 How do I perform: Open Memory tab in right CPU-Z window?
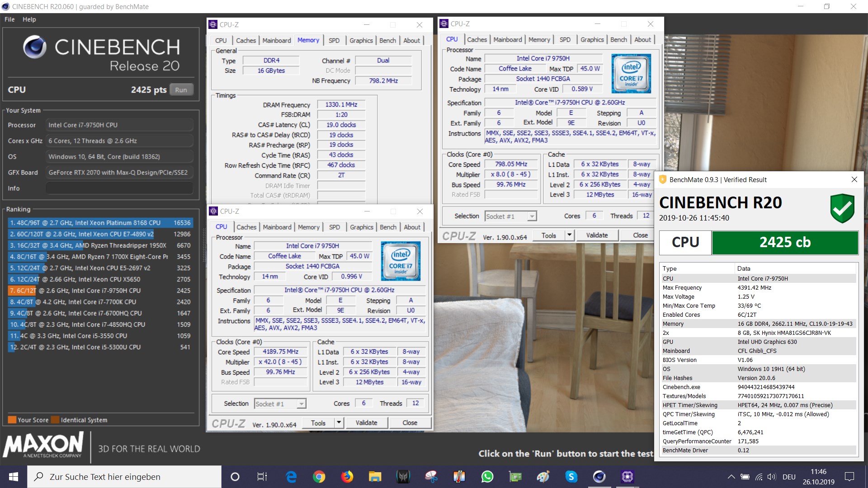pos(539,39)
